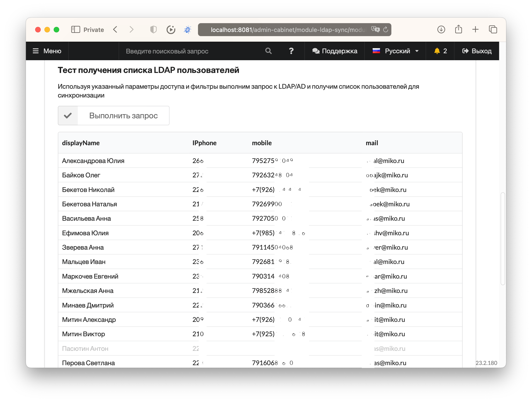Image resolution: width=532 pixels, height=402 pixels.
Task: Open downloads icon in Safari toolbar
Action: [441, 30]
